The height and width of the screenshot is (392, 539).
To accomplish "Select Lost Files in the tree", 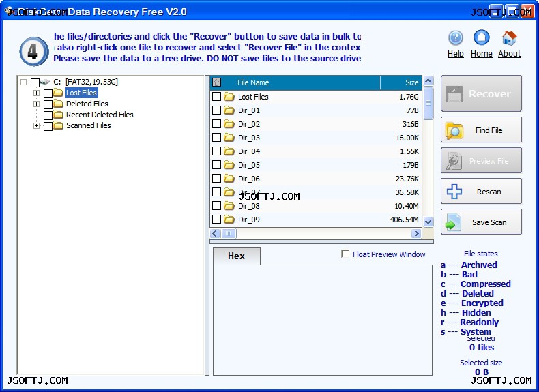I will coord(81,93).
